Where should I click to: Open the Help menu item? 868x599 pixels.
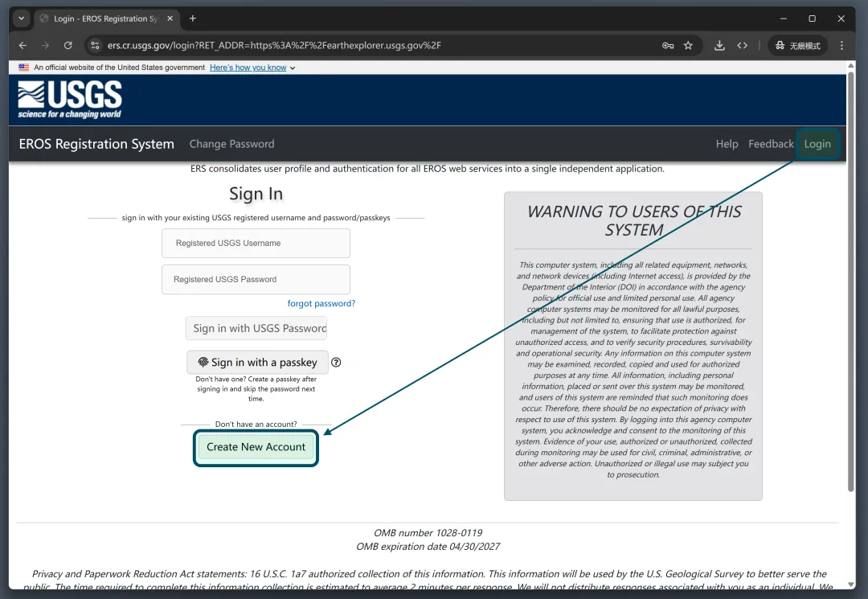click(727, 144)
